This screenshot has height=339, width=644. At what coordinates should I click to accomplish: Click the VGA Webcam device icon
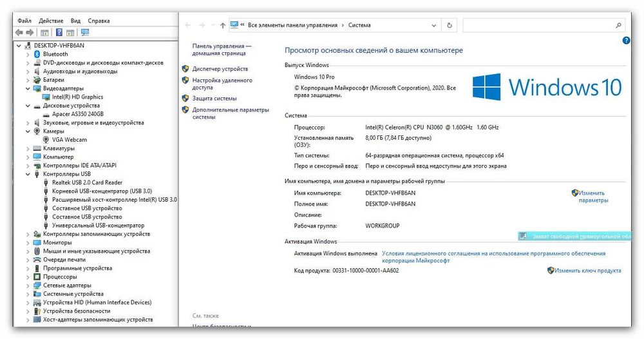pos(46,140)
